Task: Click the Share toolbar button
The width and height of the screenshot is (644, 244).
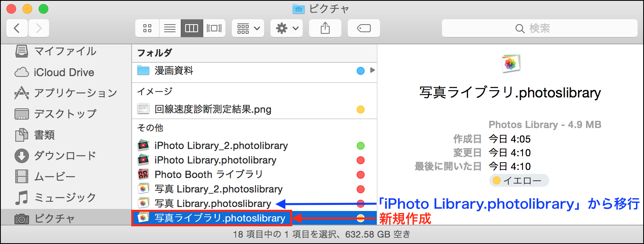Action: pos(325,28)
